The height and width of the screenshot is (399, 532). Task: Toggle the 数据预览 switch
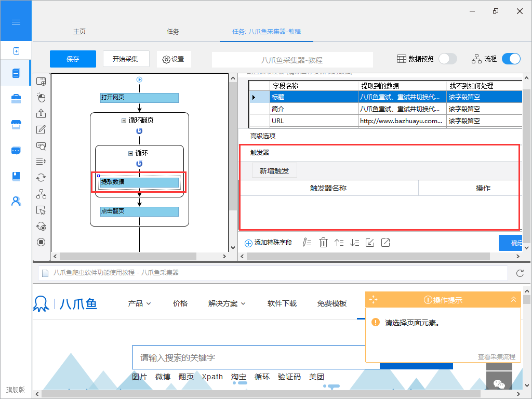(447, 59)
